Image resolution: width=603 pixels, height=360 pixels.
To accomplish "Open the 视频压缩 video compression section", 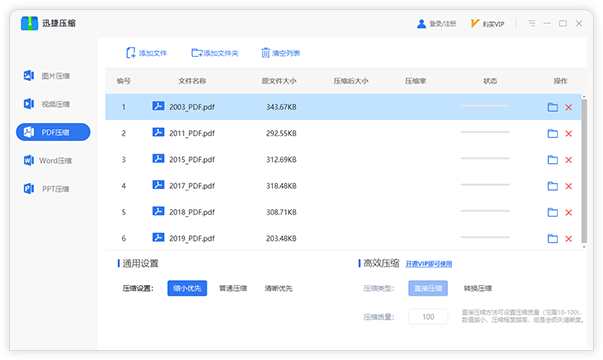I will point(47,104).
